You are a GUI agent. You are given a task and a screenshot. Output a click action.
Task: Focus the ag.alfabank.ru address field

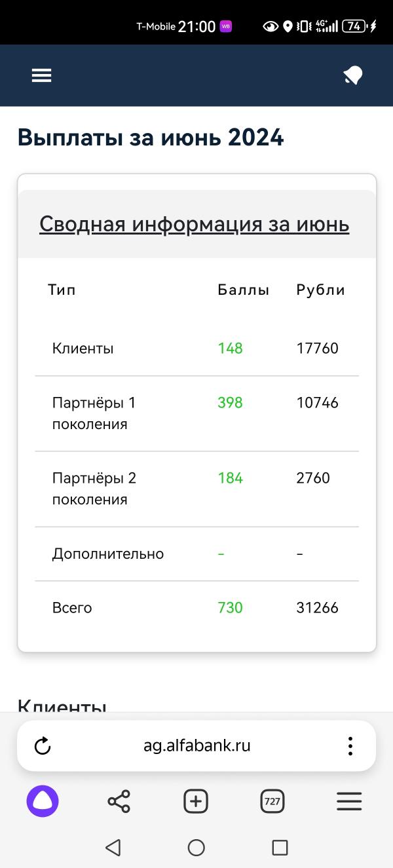pyautogui.click(x=196, y=745)
